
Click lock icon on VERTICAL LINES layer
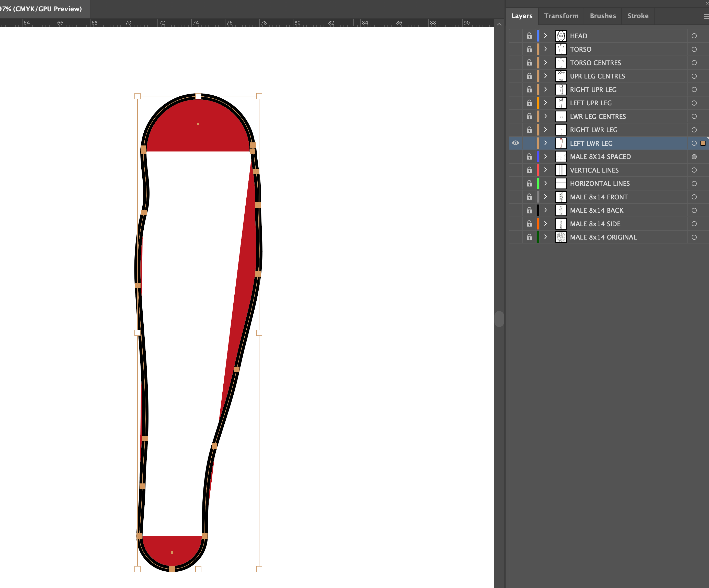point(529,170)
